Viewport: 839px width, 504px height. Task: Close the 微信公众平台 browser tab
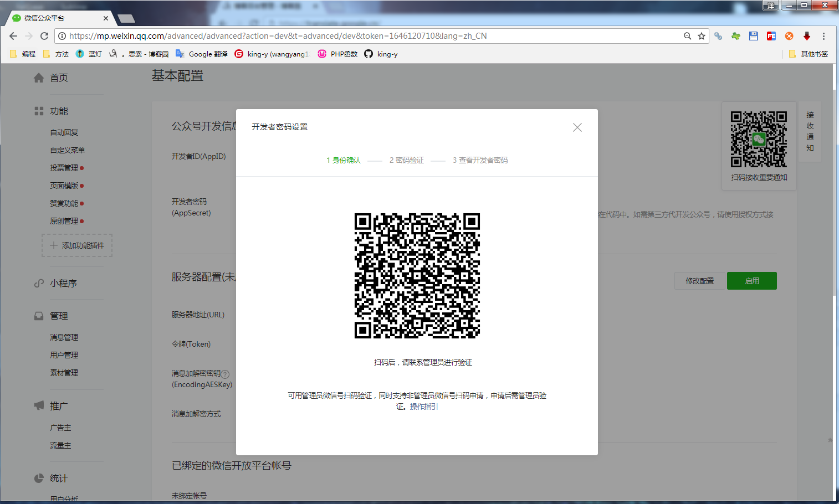point(106,18)
